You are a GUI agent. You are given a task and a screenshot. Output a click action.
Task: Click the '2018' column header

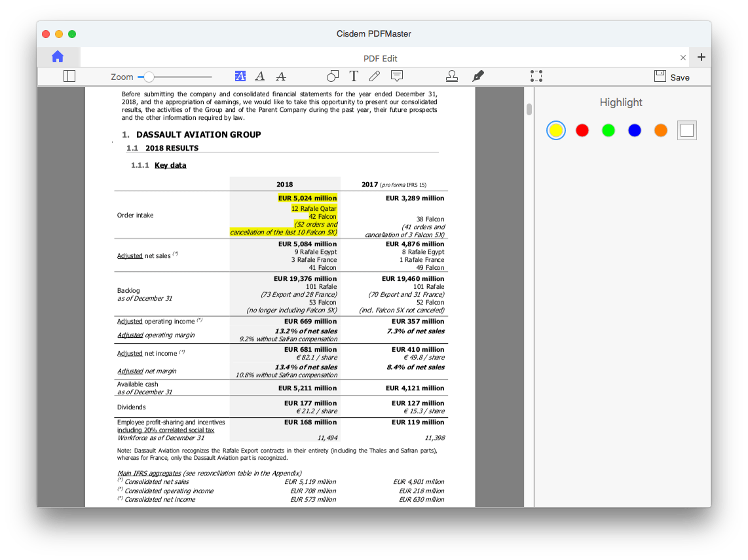[285, 184]
